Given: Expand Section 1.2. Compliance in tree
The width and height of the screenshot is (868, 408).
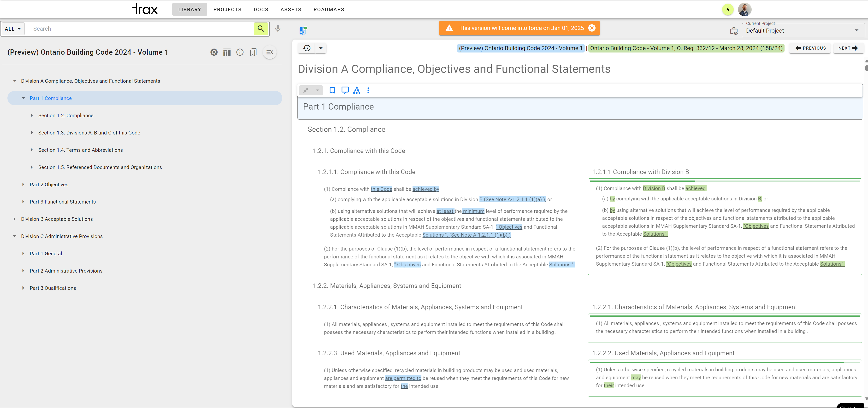Looking at the screenshot, I should [32, 115].
